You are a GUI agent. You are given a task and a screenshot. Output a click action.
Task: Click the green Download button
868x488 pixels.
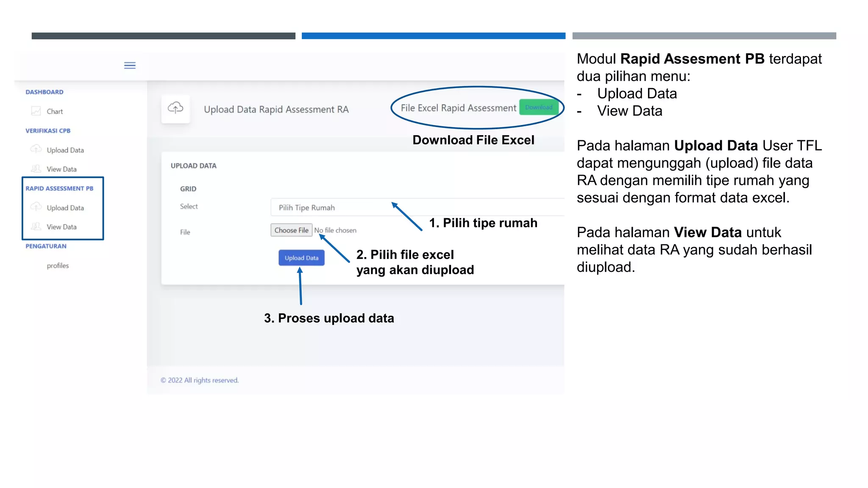pos(539,107)
